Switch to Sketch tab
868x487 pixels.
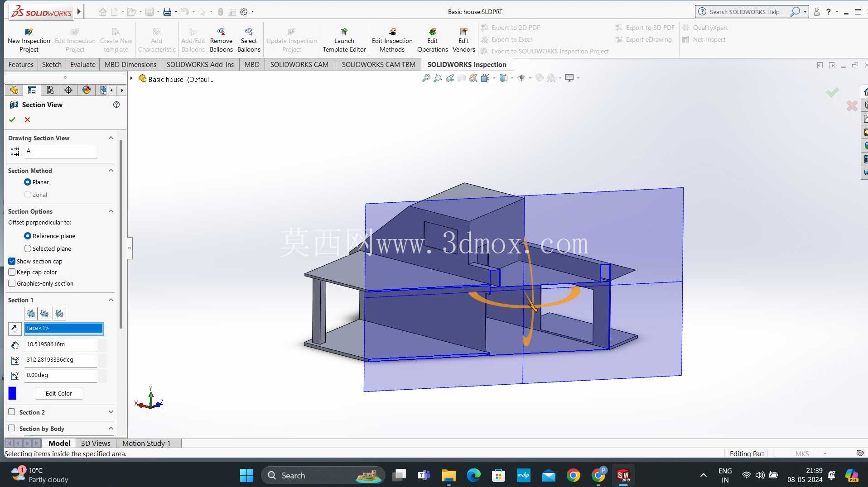(x=52, y=64)
